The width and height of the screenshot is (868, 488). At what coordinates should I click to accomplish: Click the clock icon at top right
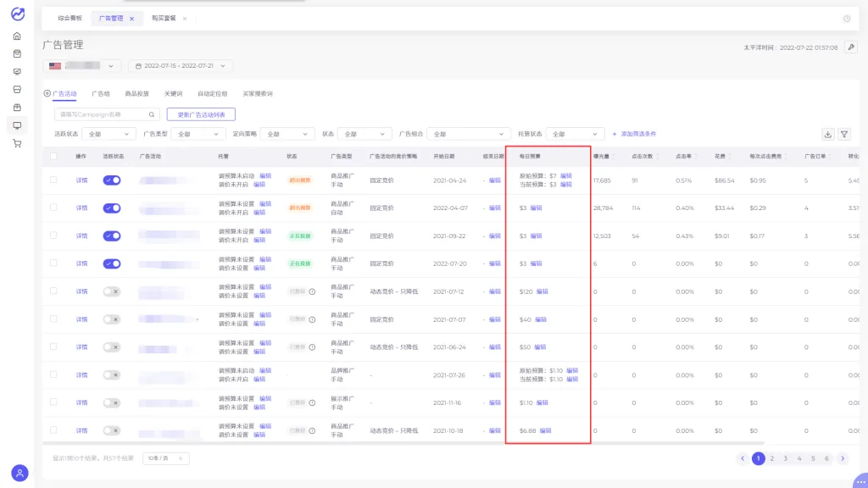click(x=847, y=19)
